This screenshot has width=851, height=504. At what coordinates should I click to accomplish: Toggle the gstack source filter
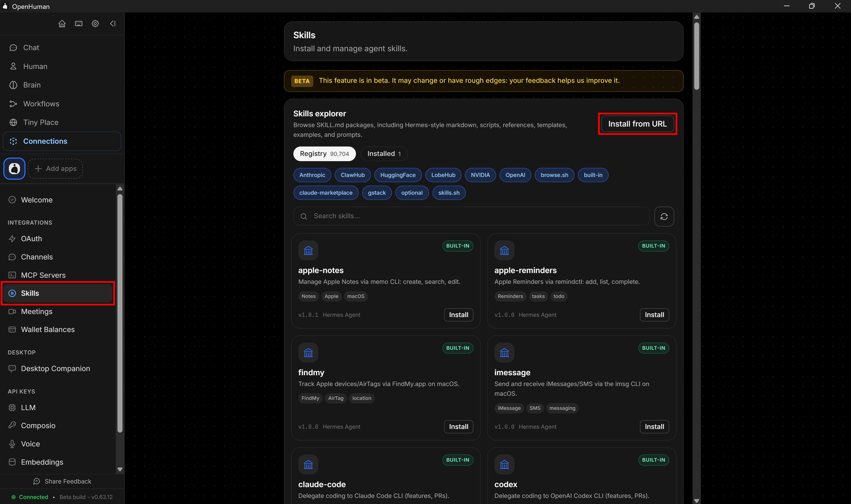[377, 193]
